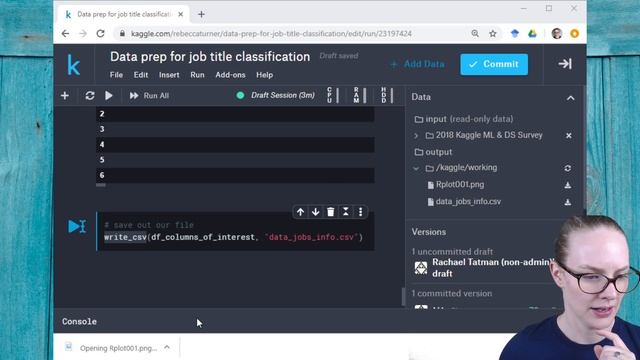Open the Help menu
Image resolution: width=640 pixels, height=360 pixels.
(264, 75)
